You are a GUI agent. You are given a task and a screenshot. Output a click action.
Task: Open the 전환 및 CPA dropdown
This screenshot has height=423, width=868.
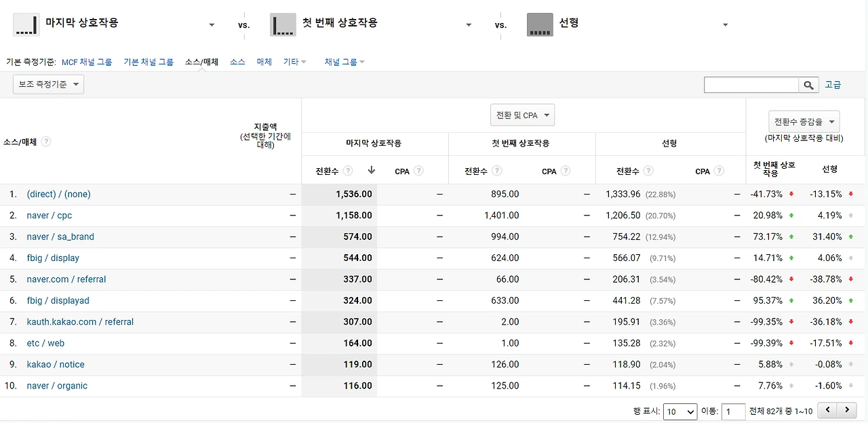522,115
